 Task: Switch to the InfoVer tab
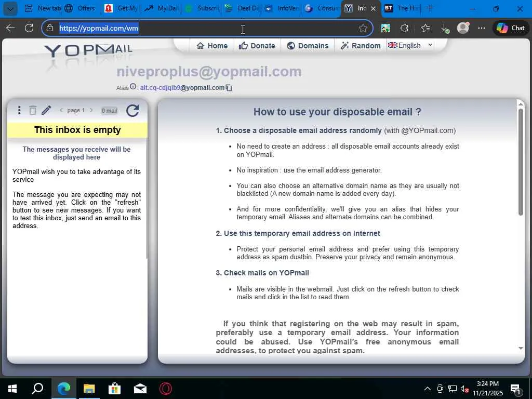(282, 8)
